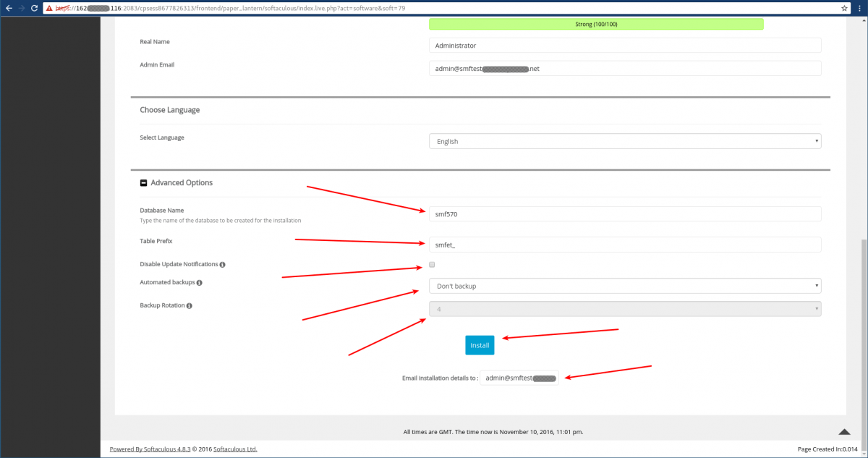Screen dimensions: 868x458
Task: Click the Advanced Options heading
Action: click(x=184, y=182)
